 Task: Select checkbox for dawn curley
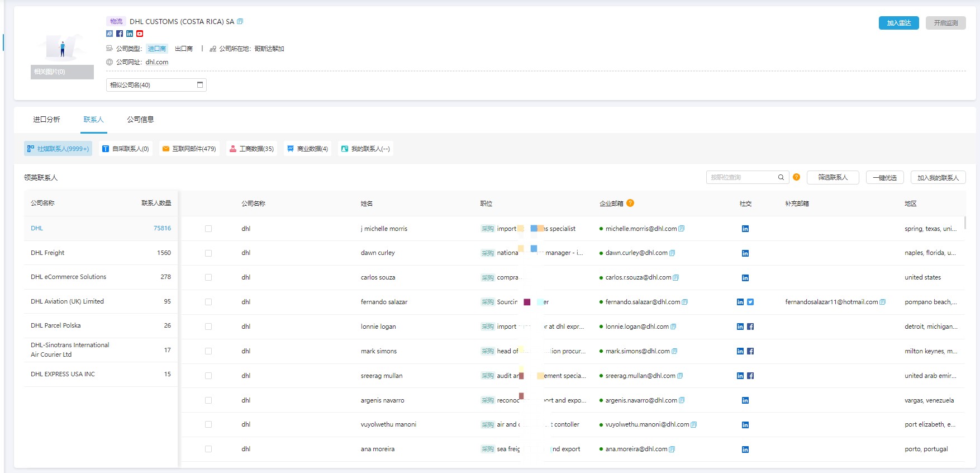pyautogui.click(x=208, y=253)
